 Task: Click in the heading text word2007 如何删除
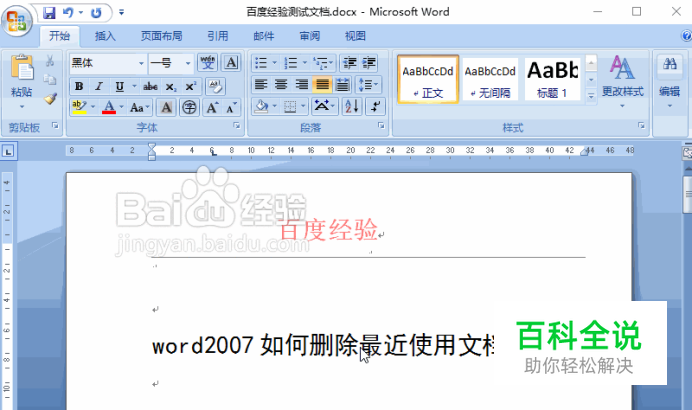click(255, 345)
